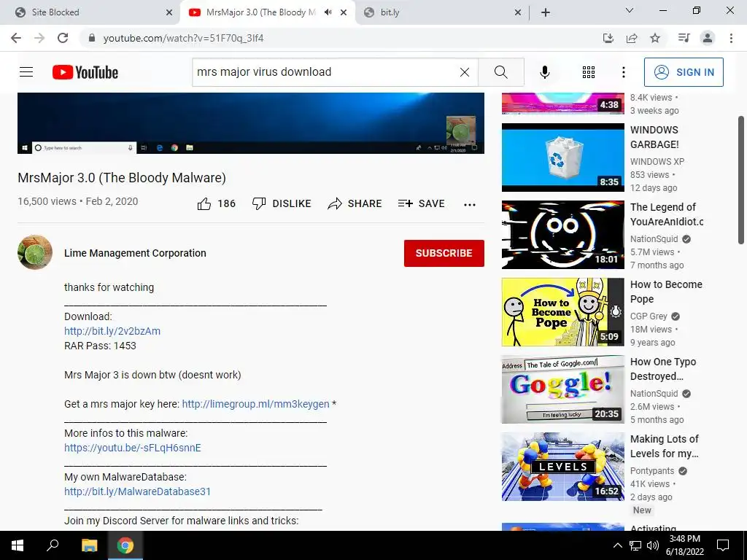Select Chrome in the taskbar
The height and width of the screenshot is (560, 747).
125,545
